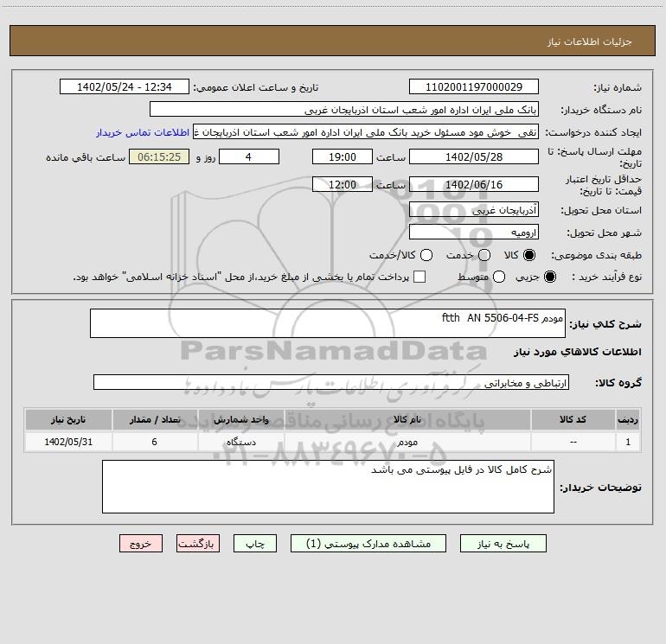Screen dimensions: 666x644
Task: Click the announcement date field 1402/05/24 - 12:34
Action: (124, 87)
